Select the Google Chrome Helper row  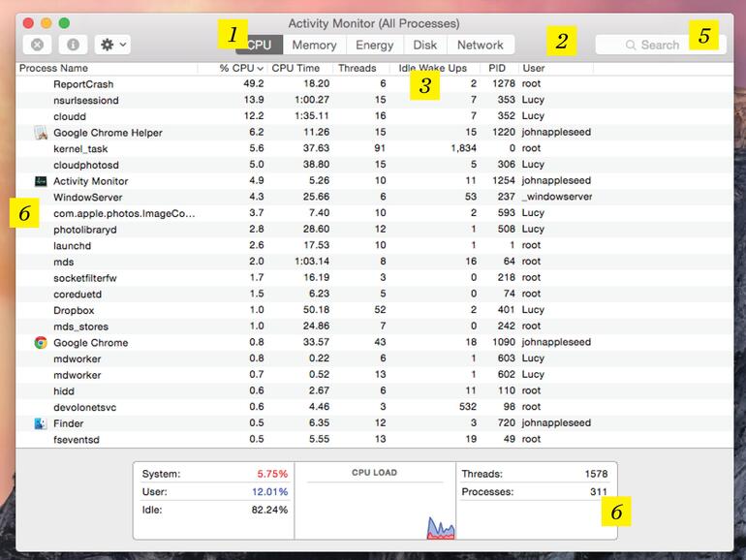coord(374,133)
